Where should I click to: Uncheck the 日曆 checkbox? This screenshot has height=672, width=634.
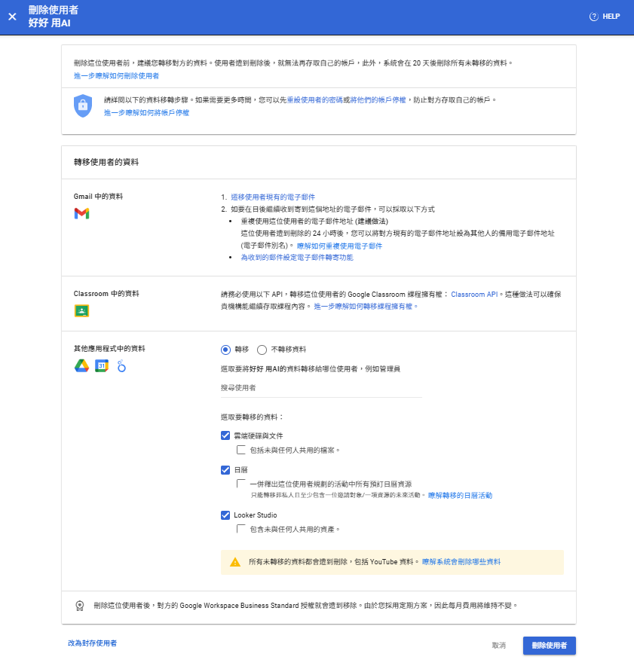225,470
